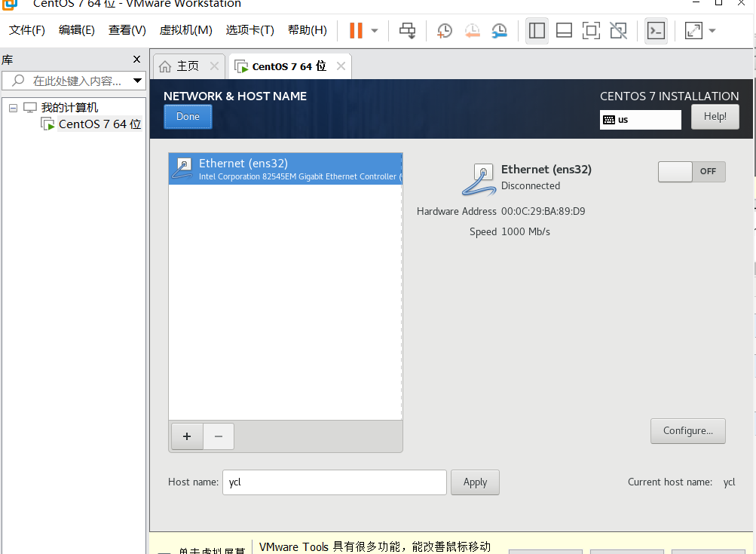Image resolution: width=756 pixels, height=554 pixels.
Task: Open the 虚拟机(M) menu
Action: pos(185,30)
